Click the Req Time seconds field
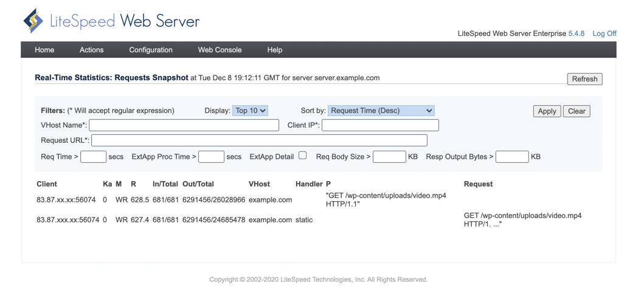This screenshot has width=644, height=291. point(93,157)
